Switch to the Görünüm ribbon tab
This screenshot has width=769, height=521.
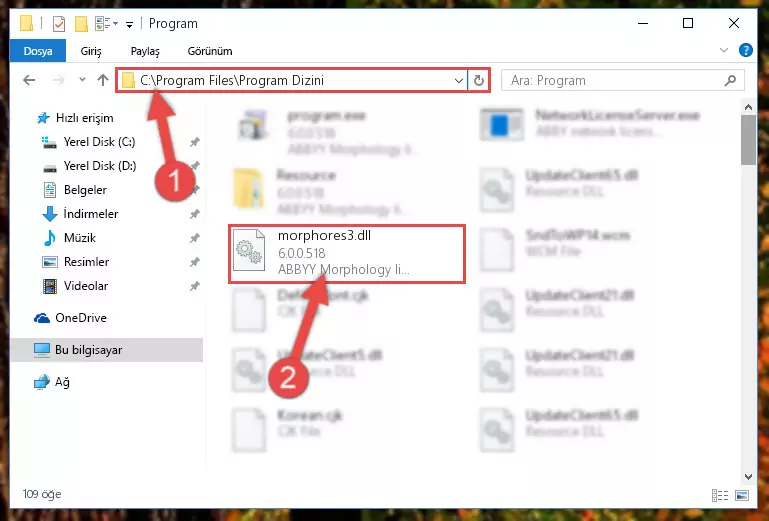[210, 51]
